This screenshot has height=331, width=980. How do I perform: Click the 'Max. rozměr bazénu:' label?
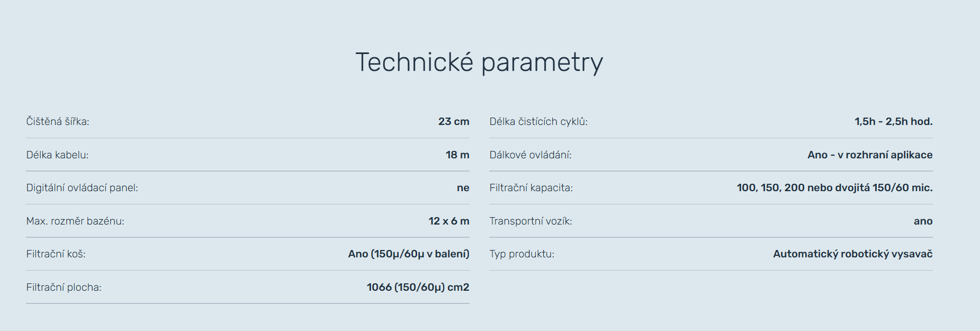coord(75,221)
